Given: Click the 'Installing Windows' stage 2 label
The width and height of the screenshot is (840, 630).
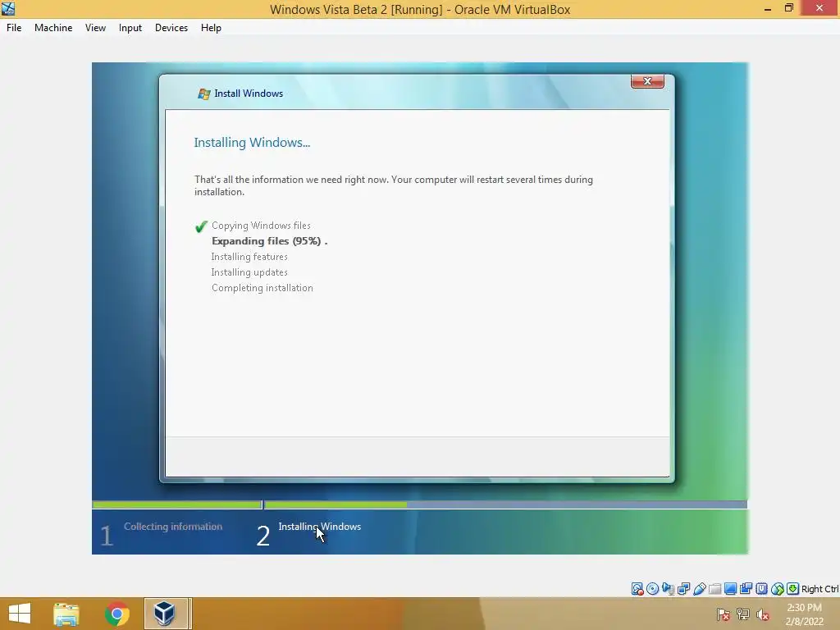Looking at the screenshot, I should coord(320,527).
